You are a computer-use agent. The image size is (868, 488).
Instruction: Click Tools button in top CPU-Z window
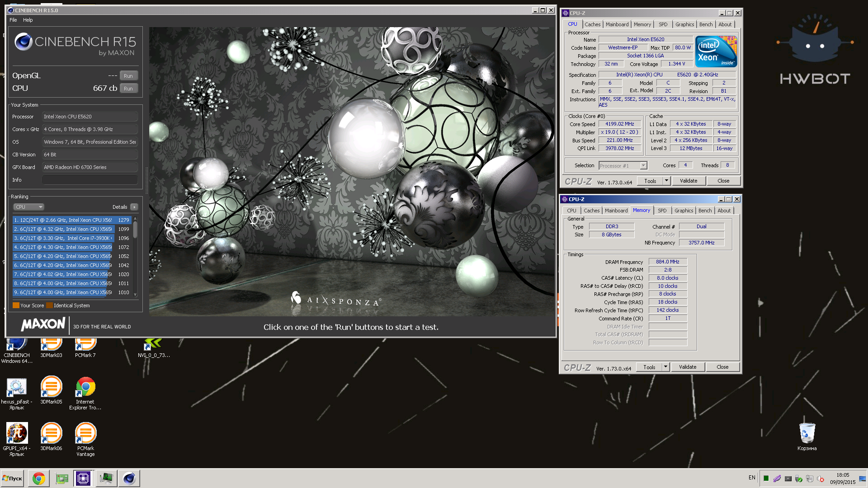[650, 181]
